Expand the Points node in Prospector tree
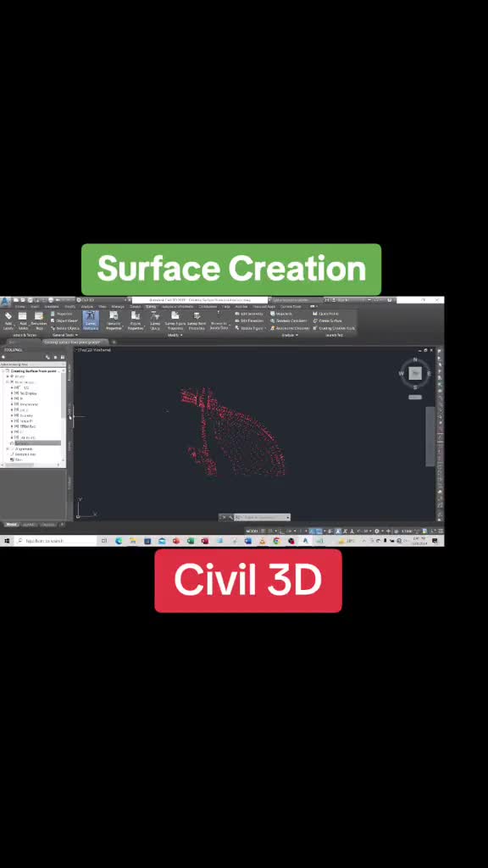Image resolution: width=488 pixels, height=868 pixels. [x=8, y=376]
